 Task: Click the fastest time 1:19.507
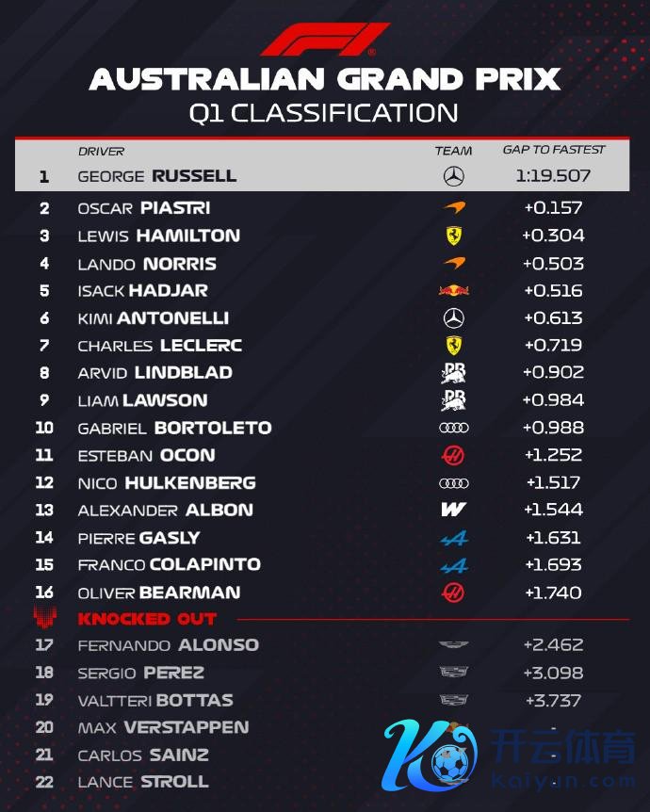(x=553, y=176)
